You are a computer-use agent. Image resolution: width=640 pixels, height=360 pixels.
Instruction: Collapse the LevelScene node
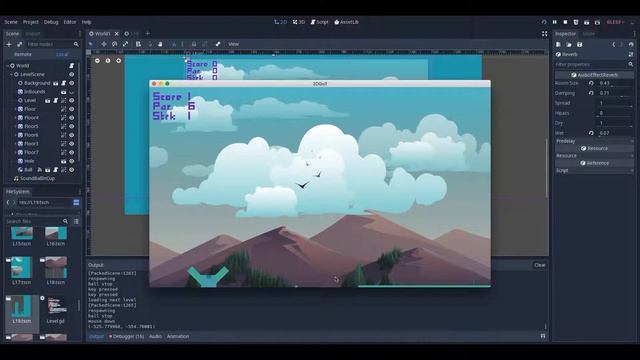[11, 74]
